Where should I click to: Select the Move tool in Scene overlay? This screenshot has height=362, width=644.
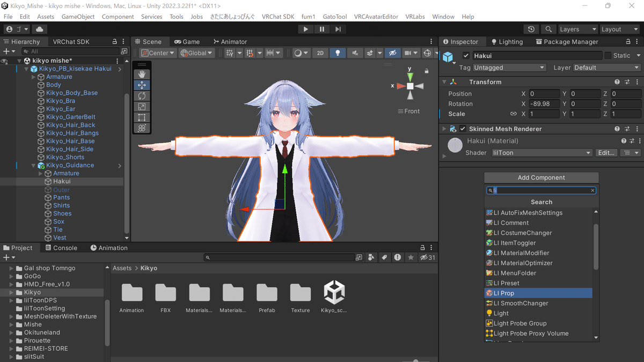tap(142, 85)
